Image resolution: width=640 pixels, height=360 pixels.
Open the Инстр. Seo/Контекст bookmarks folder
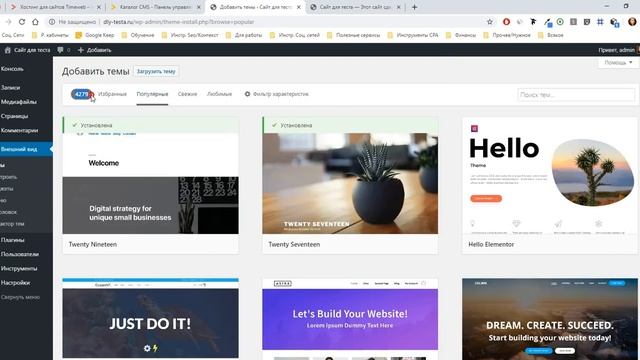190,35
